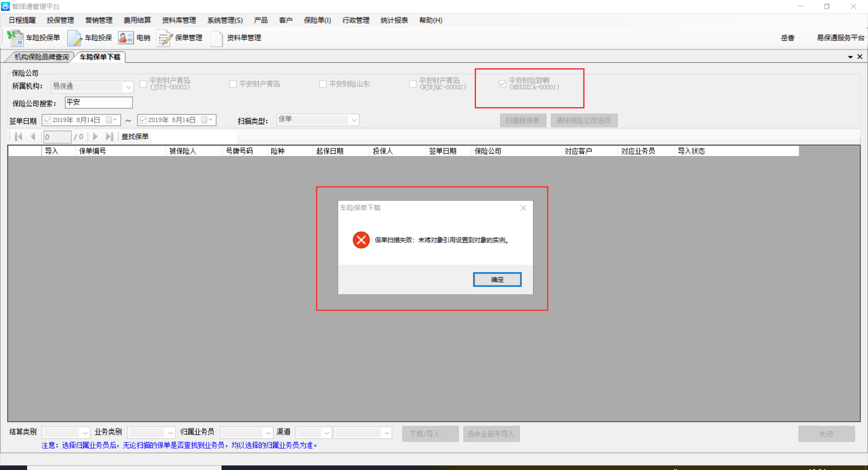
Task: Open the 营销管理 menu
Action: coord(99,20)
